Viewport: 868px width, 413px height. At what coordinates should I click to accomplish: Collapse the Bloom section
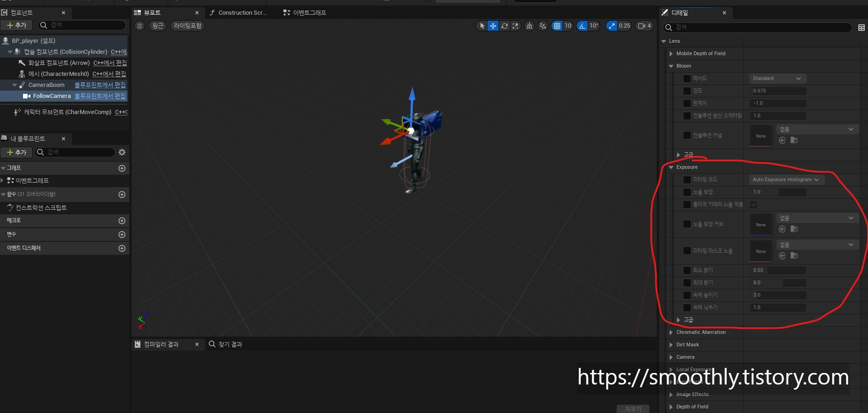click(x=671, y=66)
